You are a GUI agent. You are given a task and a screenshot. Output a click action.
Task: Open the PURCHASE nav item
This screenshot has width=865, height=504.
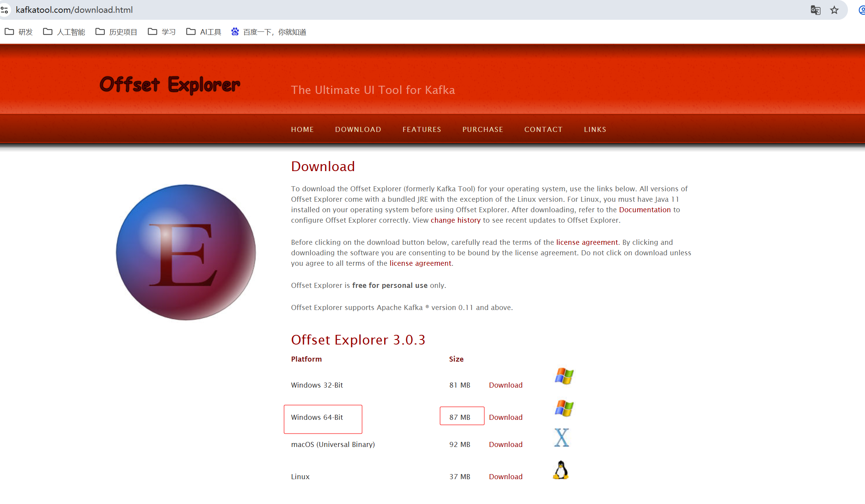click(483, 130)
